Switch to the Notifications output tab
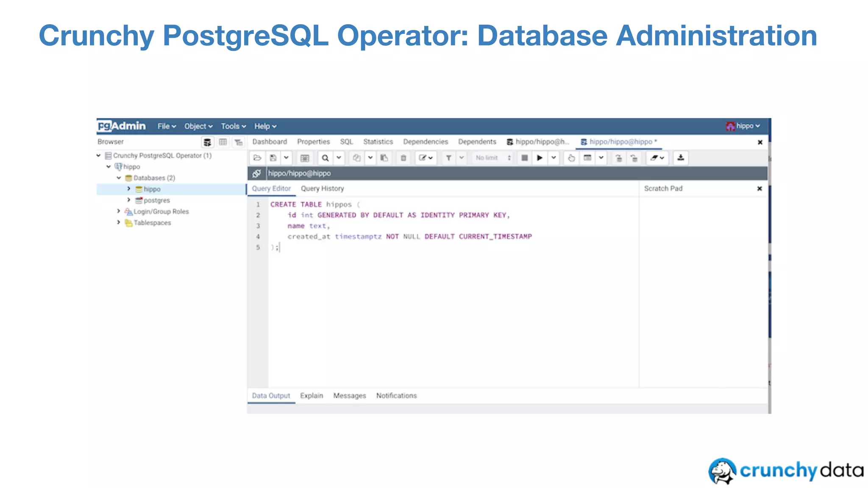The height and width of the screenshot is (488, 868). click(x=397, y=396)
